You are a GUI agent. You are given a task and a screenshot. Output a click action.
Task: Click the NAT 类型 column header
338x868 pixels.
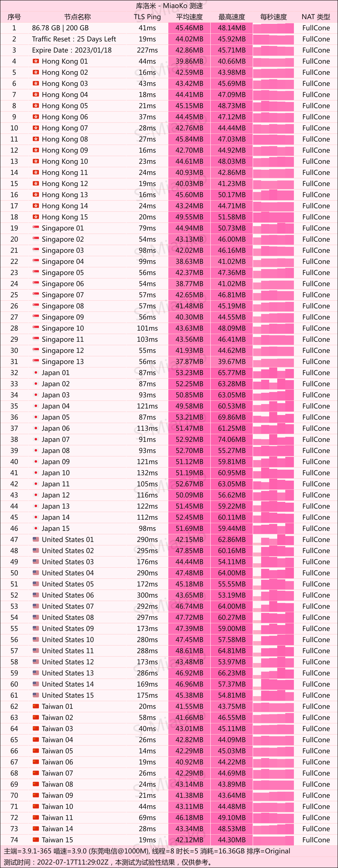[x=316, y=17]
